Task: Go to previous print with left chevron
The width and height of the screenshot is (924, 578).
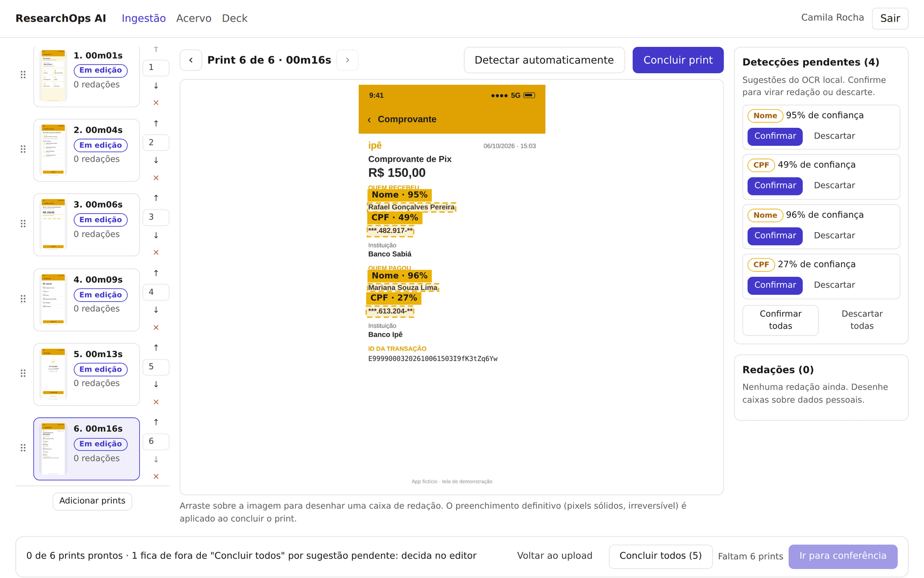Action: tap(191, 60)
